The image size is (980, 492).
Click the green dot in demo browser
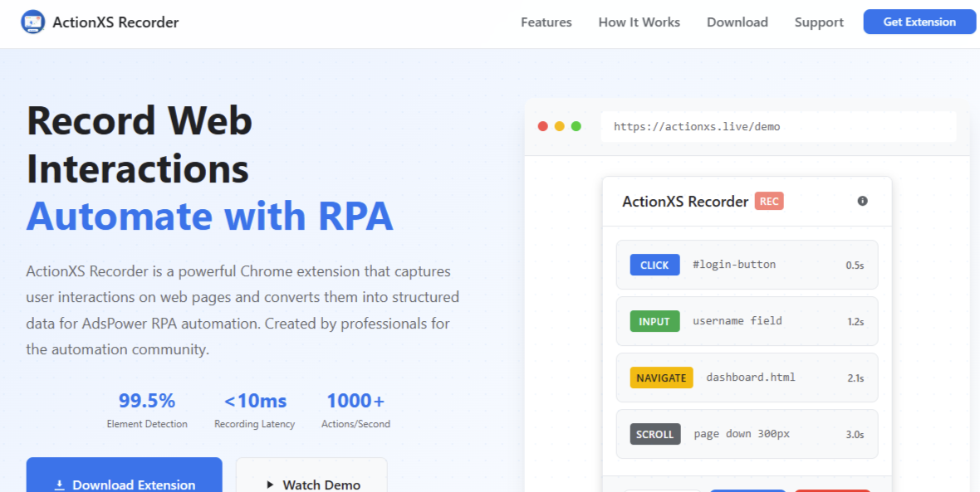pyautogui.click(x=576, y=126)
